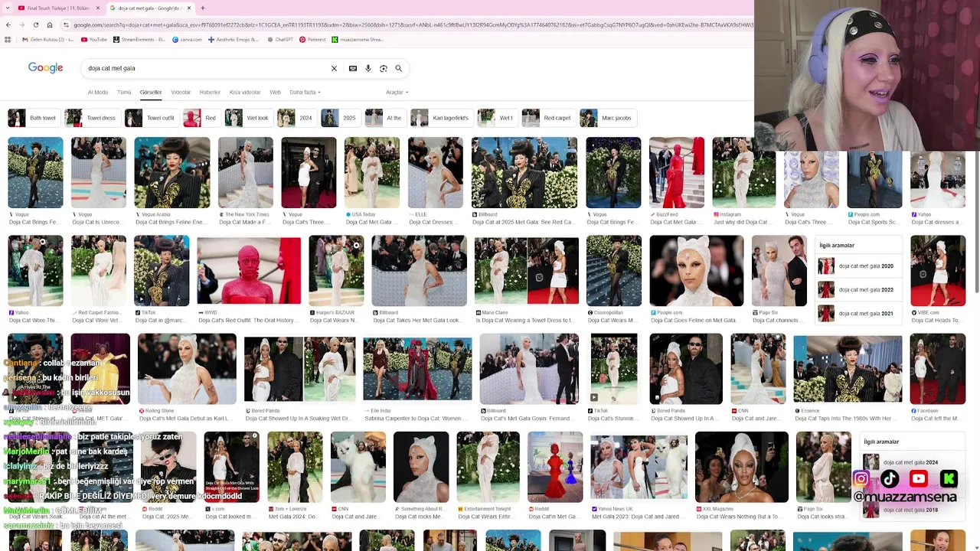Open the on-screen keyboard icon in search bar

(x=353, y=68)
